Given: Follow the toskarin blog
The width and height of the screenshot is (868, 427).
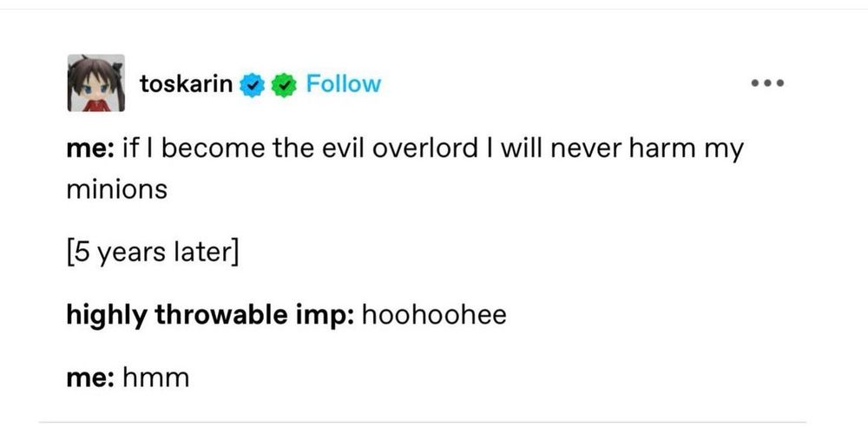Looking at the screenshot, I should click(x=345, y=84).
